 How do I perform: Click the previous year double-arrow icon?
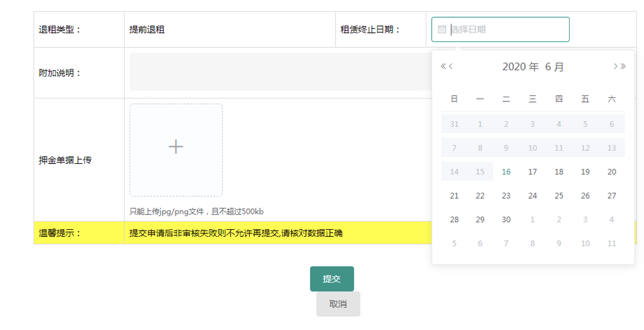click(x=443, y=67)
